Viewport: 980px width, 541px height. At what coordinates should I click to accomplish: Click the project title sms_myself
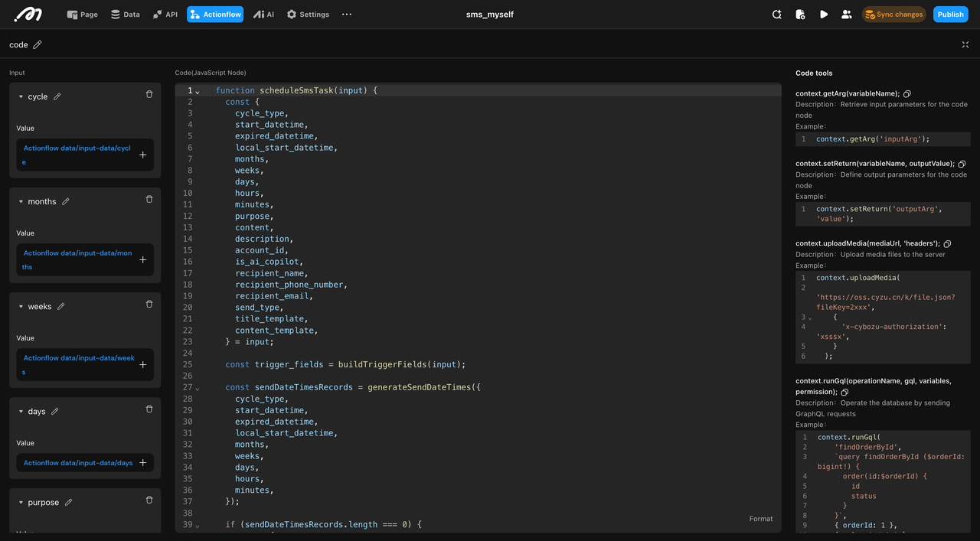(x=490, y=15)
